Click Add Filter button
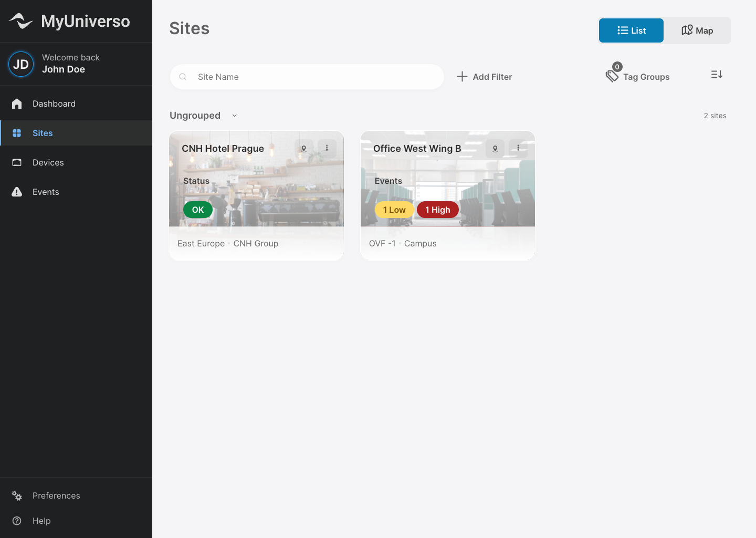Image resolution: width=756 pixels, height=538 pixels. pos(484,77)
